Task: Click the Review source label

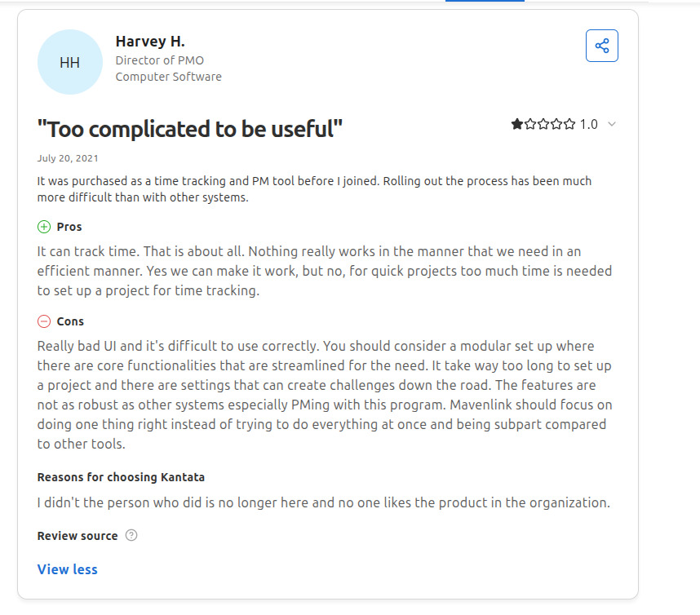Action: 78,536
